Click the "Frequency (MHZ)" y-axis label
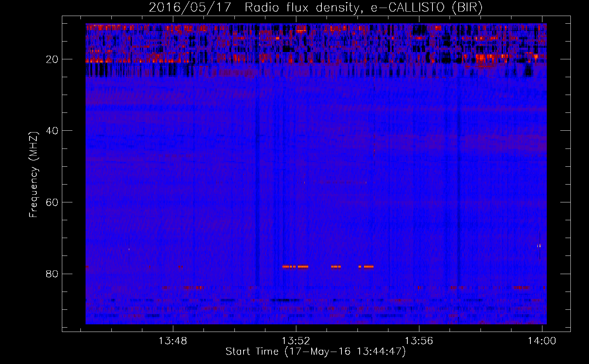Screen dimensions: 589x364 [x=33, y=175]
